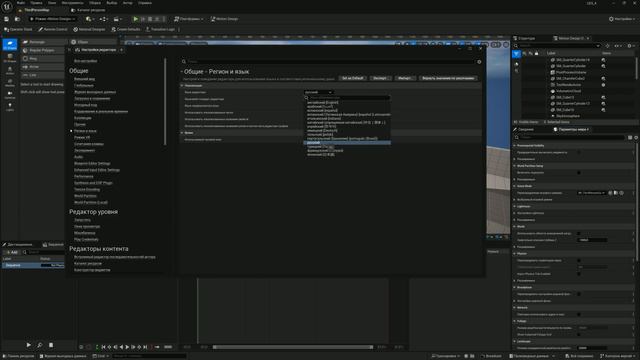Select the 2D Shapes sidebar category

pos(10,44)
